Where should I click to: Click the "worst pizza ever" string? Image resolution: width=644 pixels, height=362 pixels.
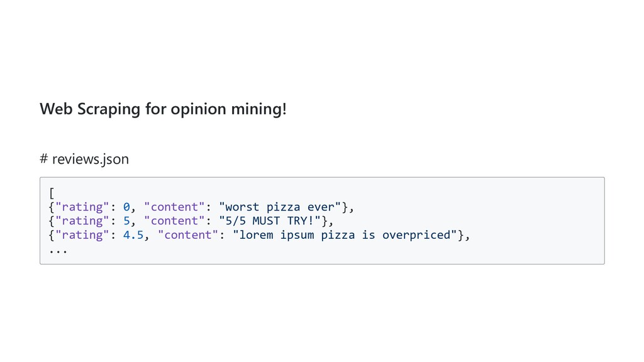(280, 207)
